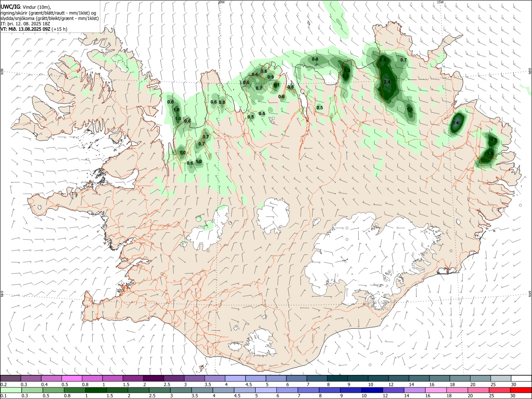Click the 2 mm grey-green rain legend swatch

pos(138,390)
